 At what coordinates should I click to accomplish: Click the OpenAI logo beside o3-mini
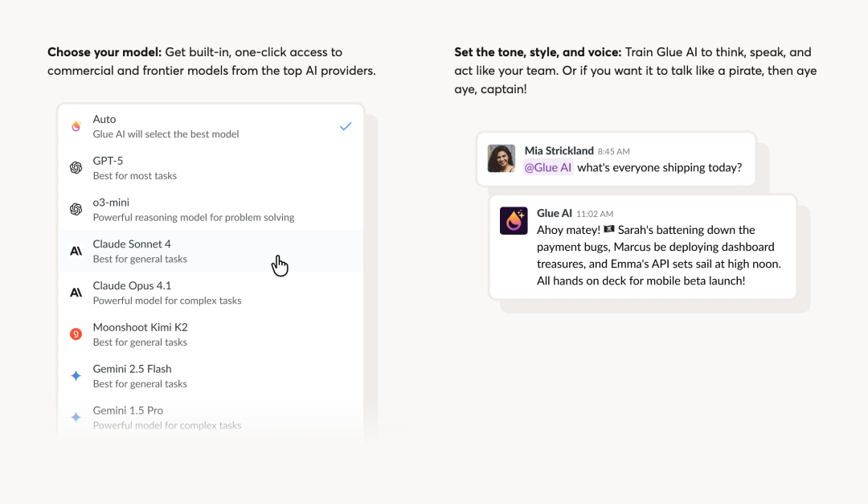point(76,209)
